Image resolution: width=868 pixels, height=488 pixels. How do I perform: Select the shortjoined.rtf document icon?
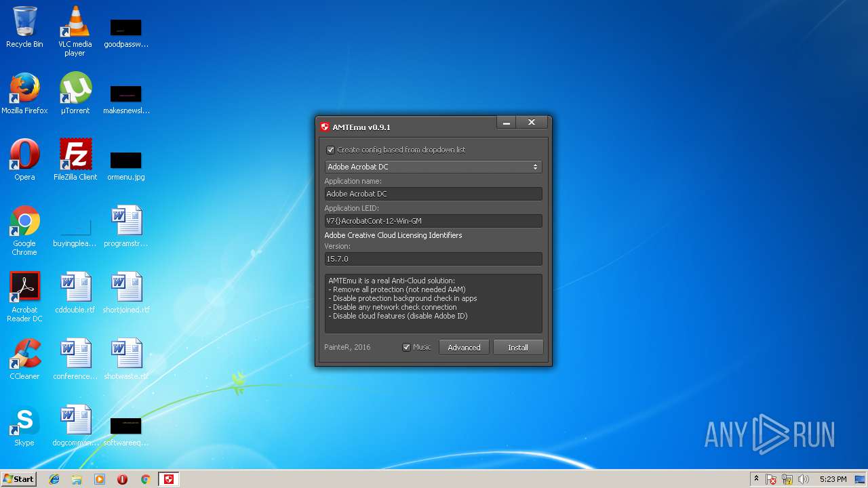click(x=126, y=292)
